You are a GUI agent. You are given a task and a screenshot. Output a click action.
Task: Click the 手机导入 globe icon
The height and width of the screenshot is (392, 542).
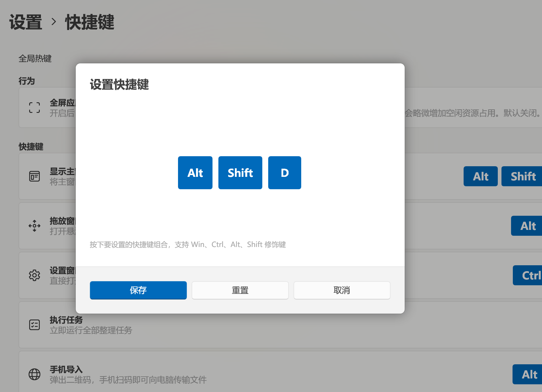tap(34, 374)
